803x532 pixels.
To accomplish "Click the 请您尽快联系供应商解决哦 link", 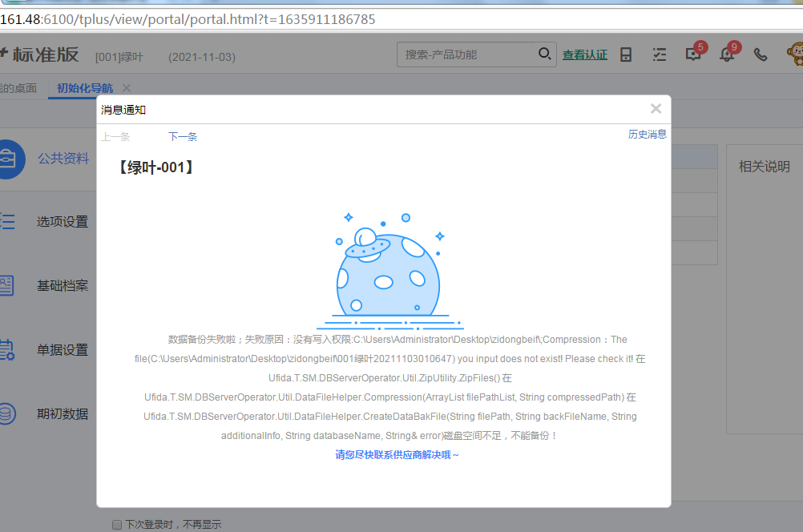I will click(397, 454).
